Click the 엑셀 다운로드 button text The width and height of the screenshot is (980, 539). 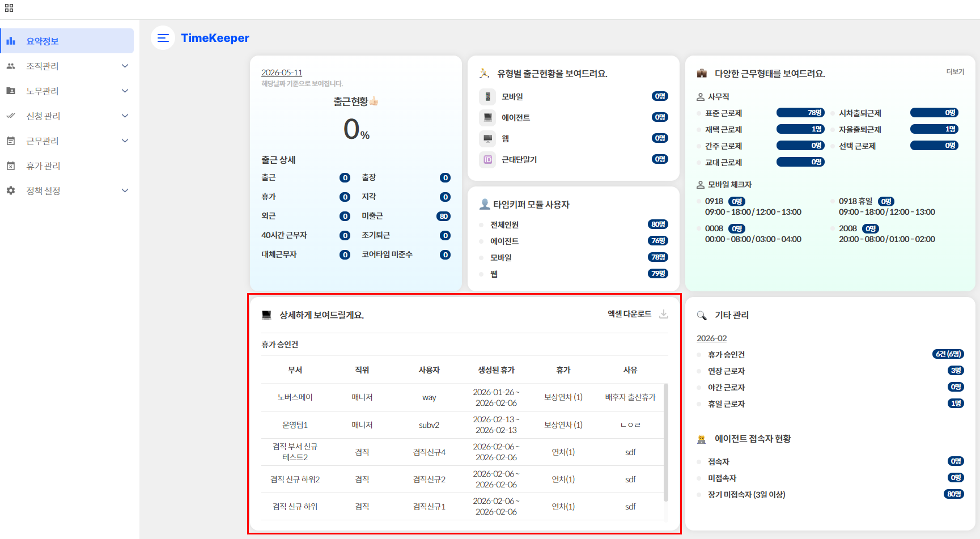click(629, 314)
